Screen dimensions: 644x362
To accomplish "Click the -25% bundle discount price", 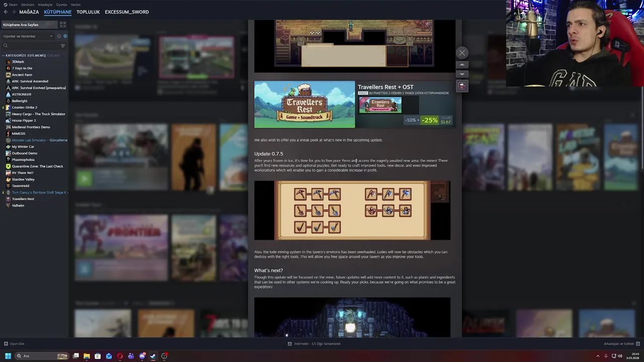I will [429, 120].
